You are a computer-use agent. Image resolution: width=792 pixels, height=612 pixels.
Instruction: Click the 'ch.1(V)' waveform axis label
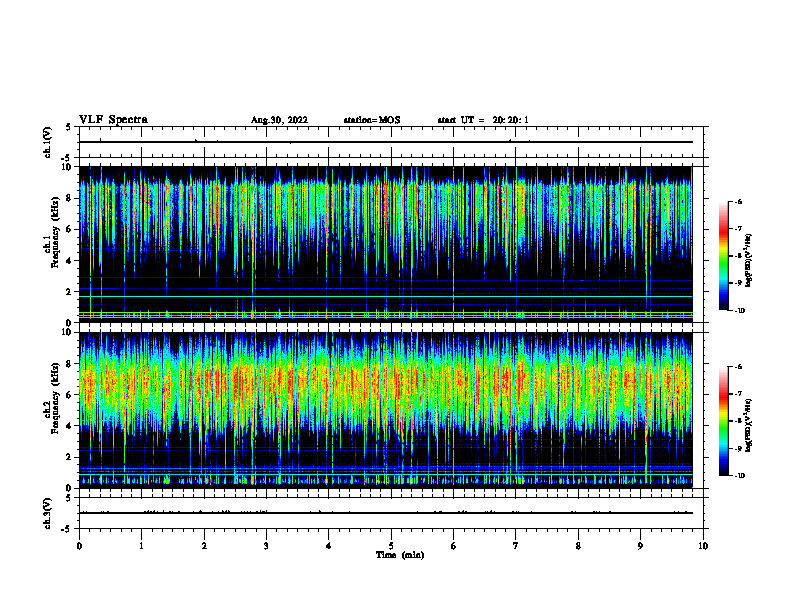[47, 142]
